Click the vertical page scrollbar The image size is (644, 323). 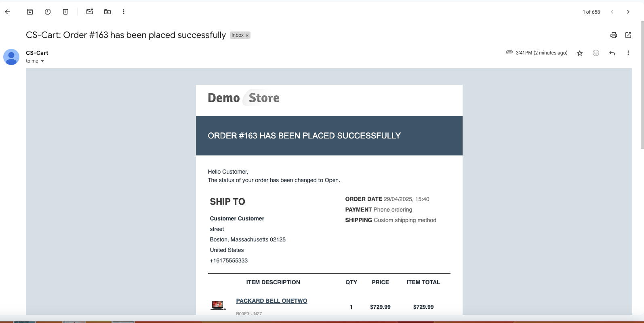[642, 85]
